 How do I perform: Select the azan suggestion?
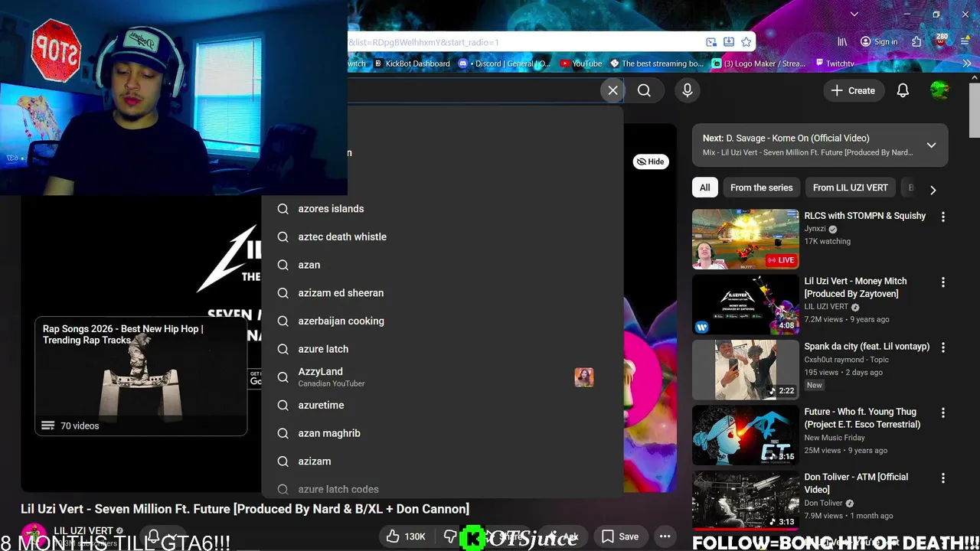(x=443, y=265)
